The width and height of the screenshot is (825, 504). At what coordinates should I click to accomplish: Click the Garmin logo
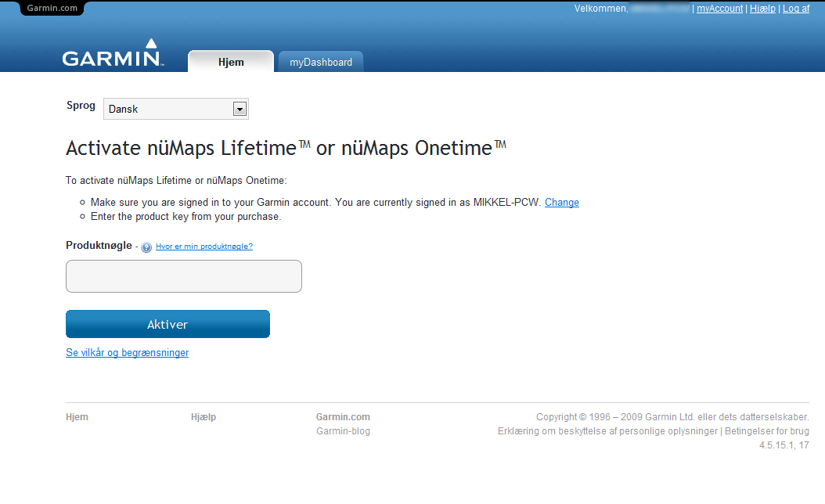tap(113, 54)
